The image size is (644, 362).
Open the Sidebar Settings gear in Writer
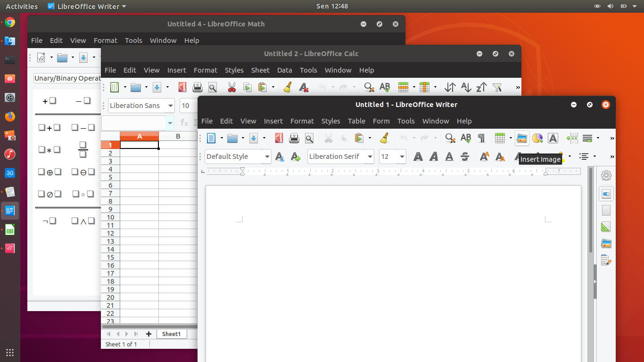click(x=606, y=175)
